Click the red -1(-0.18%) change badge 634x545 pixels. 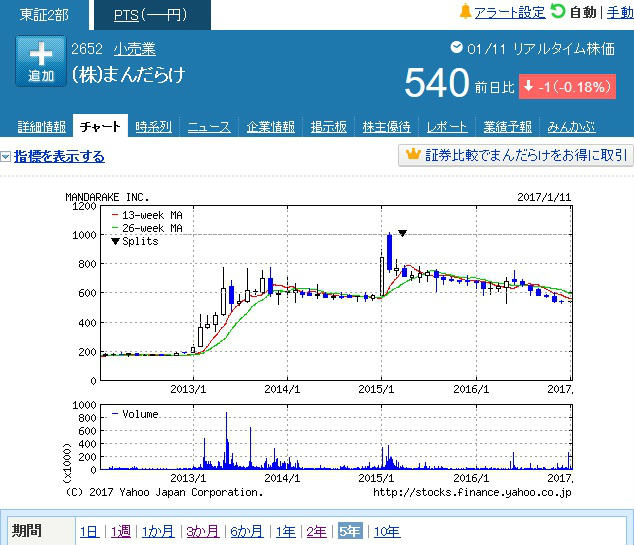(x=567, y=87)
